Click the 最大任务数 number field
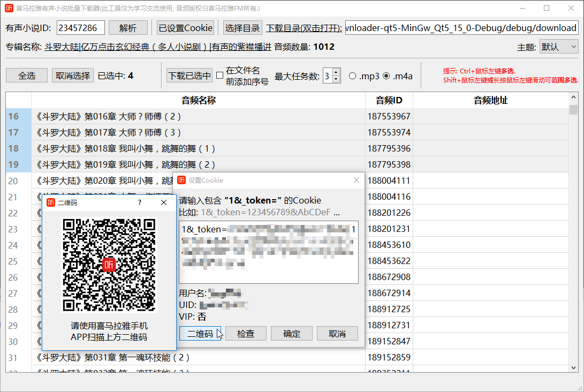The height and width of the screenshot is (392, 584). point(328,76)
